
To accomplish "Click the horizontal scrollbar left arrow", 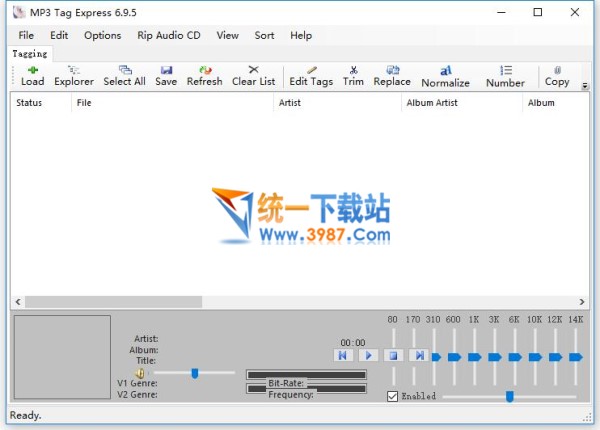I will (x=18, y=301).
